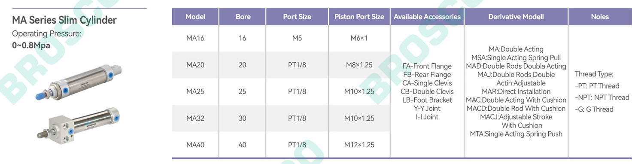Select the Model column header

(195, 17)
